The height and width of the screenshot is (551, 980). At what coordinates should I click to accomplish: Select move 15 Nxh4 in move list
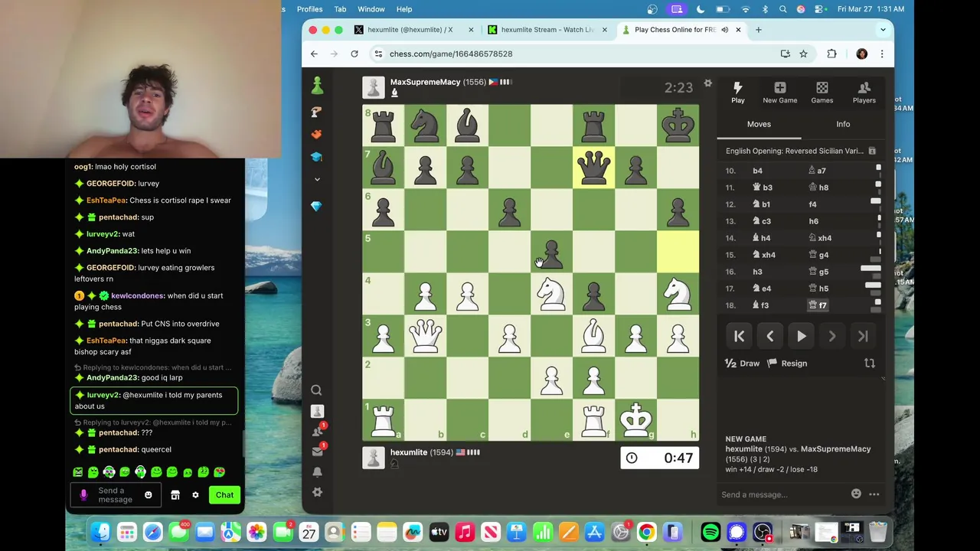[x=764, y=255]
